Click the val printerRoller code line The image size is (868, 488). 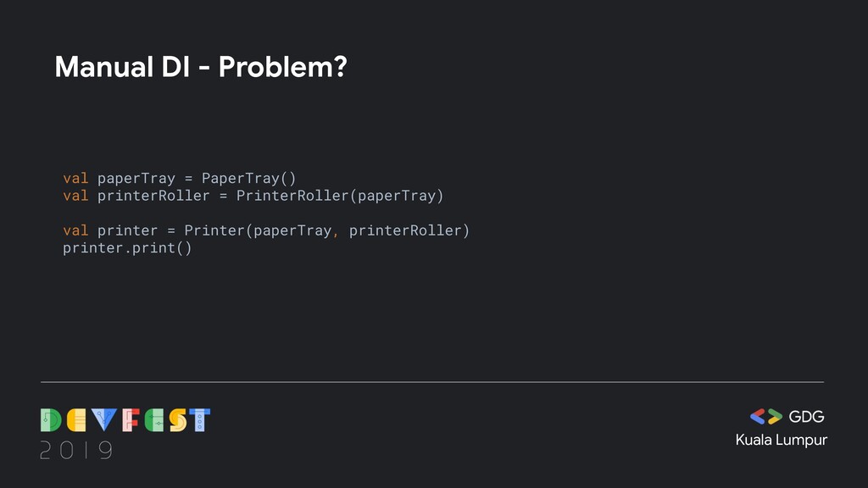coord(253,196)
